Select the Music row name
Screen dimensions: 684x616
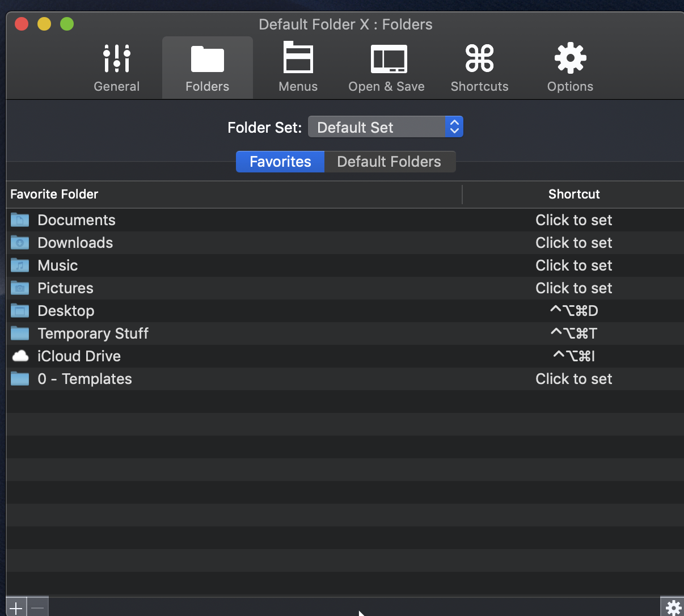pyautogui.click(x=58, y=265)
